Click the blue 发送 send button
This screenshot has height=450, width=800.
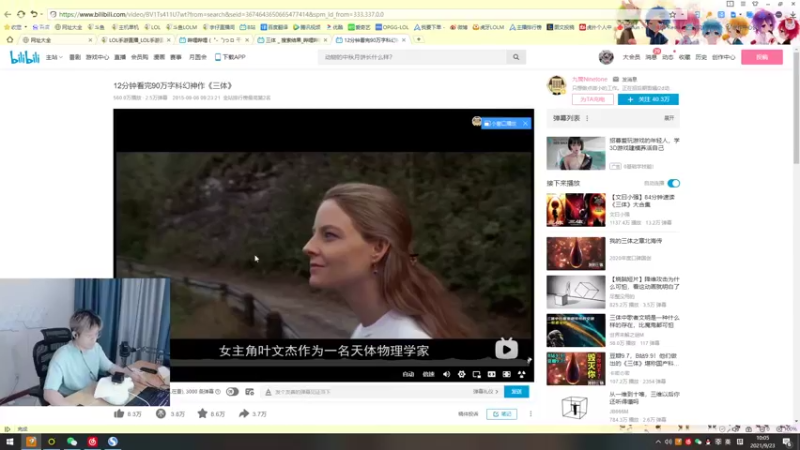[516, 392]
